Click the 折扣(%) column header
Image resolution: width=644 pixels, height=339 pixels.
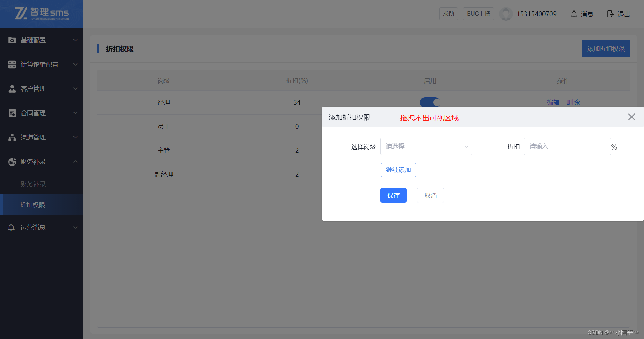tap(297, 81)
